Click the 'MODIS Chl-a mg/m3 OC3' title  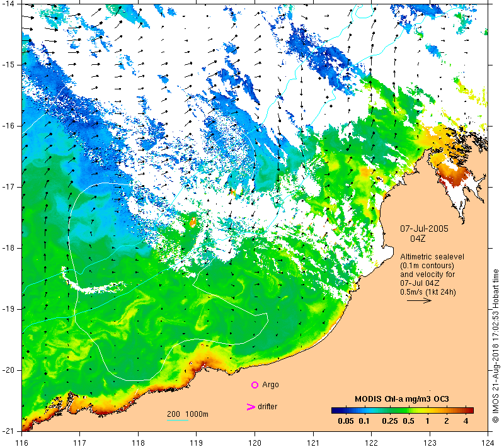(x=401, y=399)
